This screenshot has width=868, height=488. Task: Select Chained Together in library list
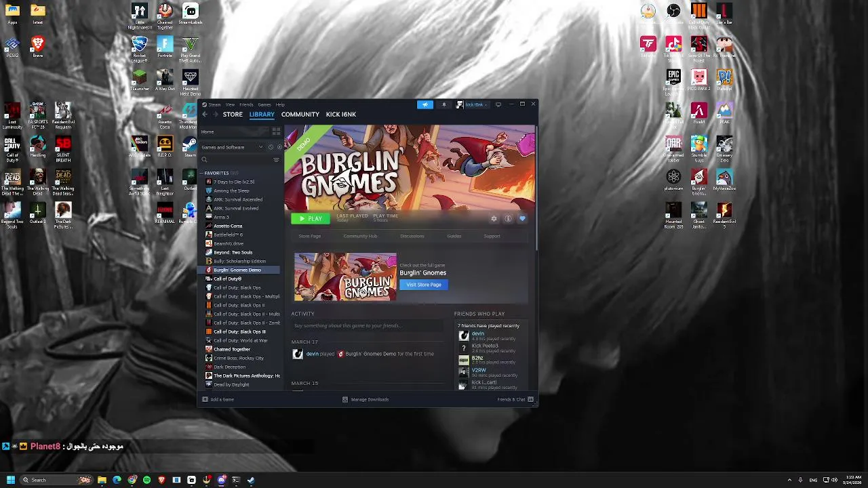click(232, 349)
